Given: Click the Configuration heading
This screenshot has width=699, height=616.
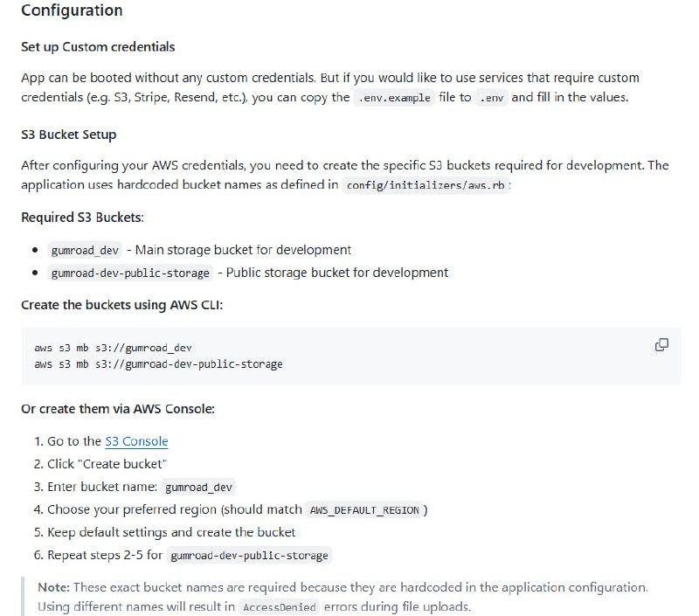Looking at the screenshot, I should click(x=72, y=11).
